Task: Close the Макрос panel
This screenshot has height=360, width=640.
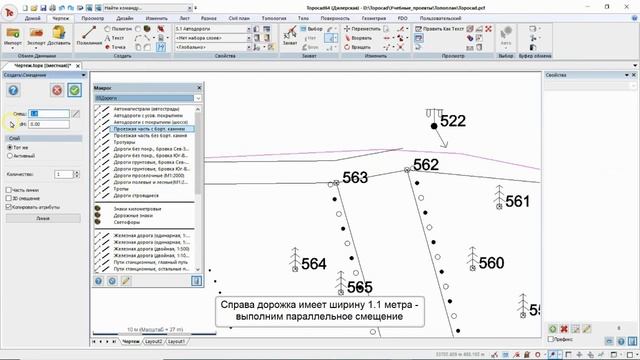Action: click(x=199, y=88)
